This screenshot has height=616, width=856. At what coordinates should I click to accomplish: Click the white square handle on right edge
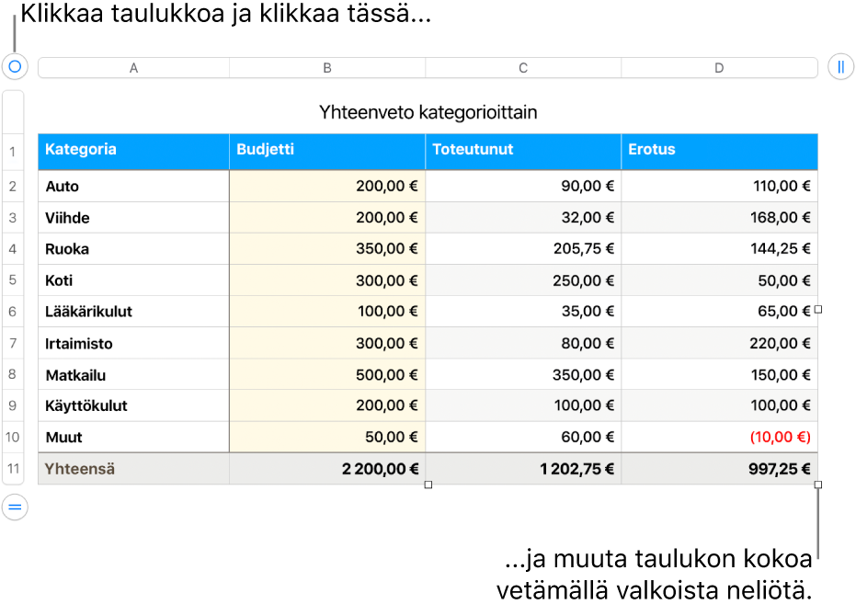click(x=817, y=310)
